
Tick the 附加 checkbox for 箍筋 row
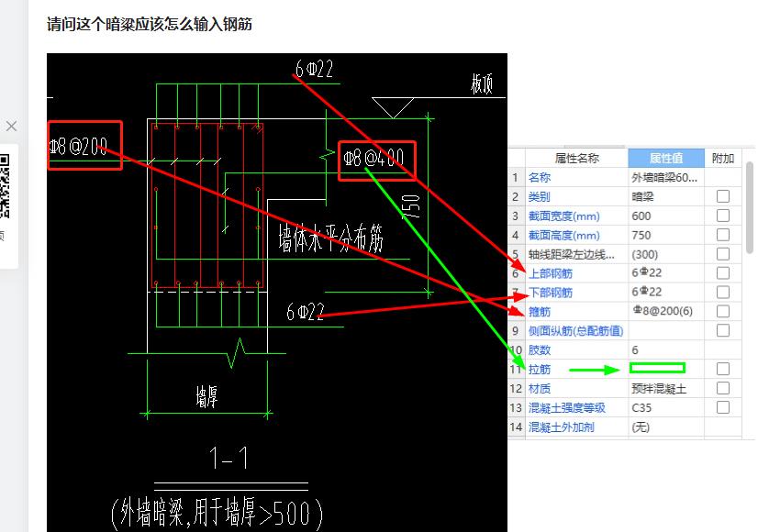coord(722,311)
